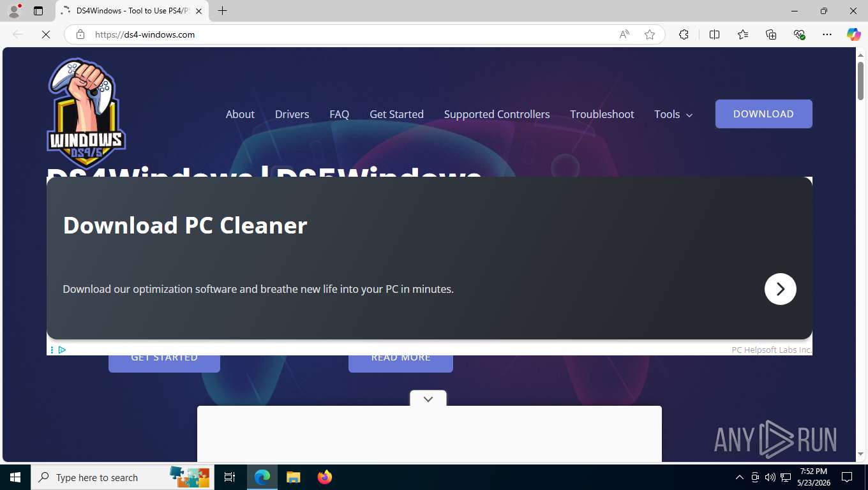
Task: Open File Explorer from taskbar
Action: click(293, 477)
